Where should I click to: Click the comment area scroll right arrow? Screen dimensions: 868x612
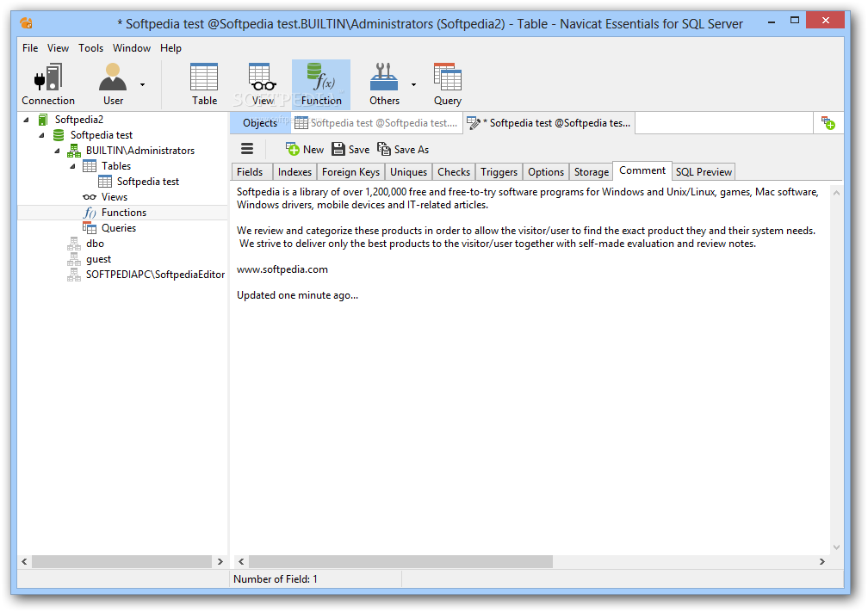[822, 561]
